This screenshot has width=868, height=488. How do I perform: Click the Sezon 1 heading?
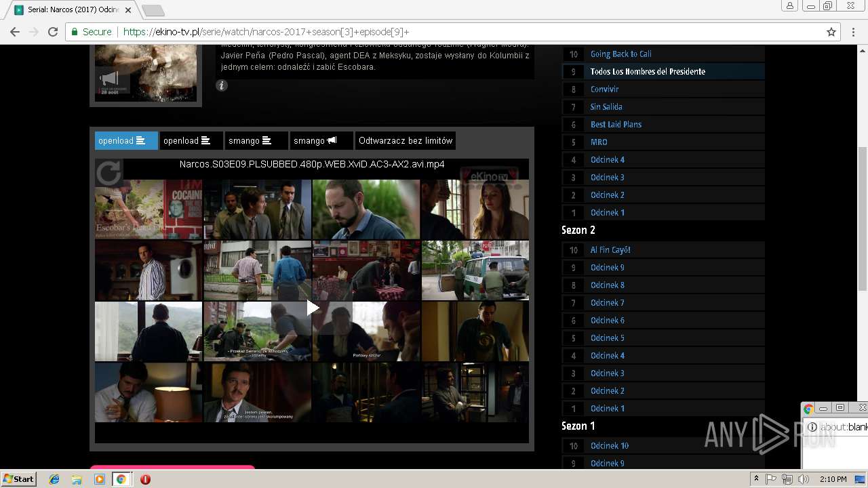point(578,426)
